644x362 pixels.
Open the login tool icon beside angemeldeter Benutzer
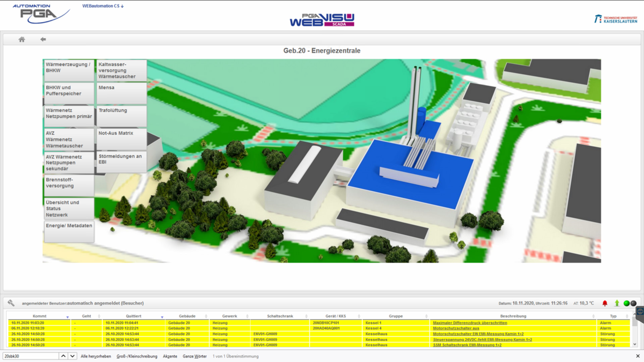(x=11, y=303)
